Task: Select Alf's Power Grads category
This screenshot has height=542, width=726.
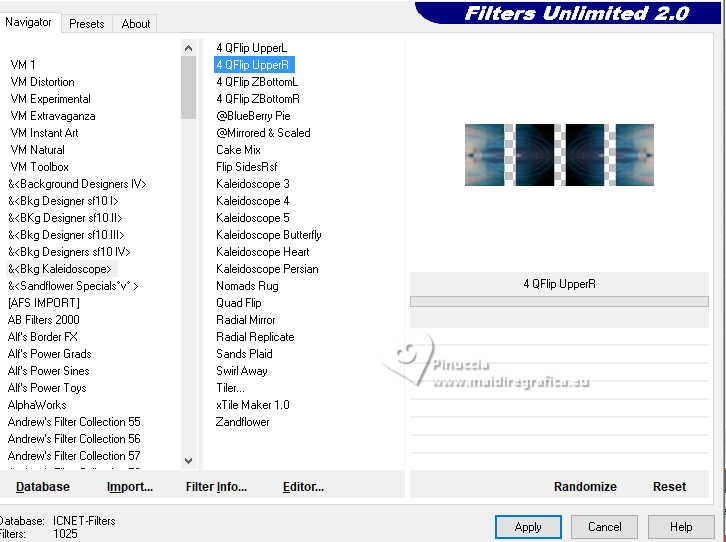Action: [x=50, y=354]
